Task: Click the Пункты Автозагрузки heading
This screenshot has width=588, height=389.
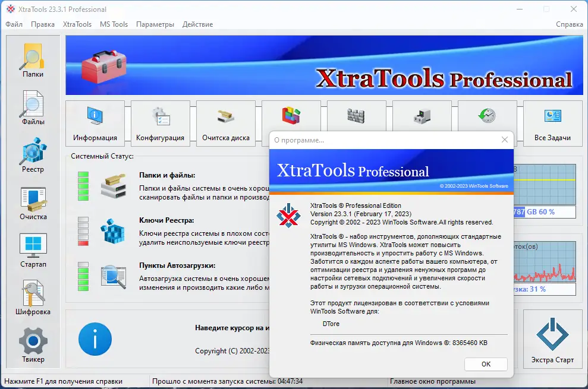Action: coord(177,265)
